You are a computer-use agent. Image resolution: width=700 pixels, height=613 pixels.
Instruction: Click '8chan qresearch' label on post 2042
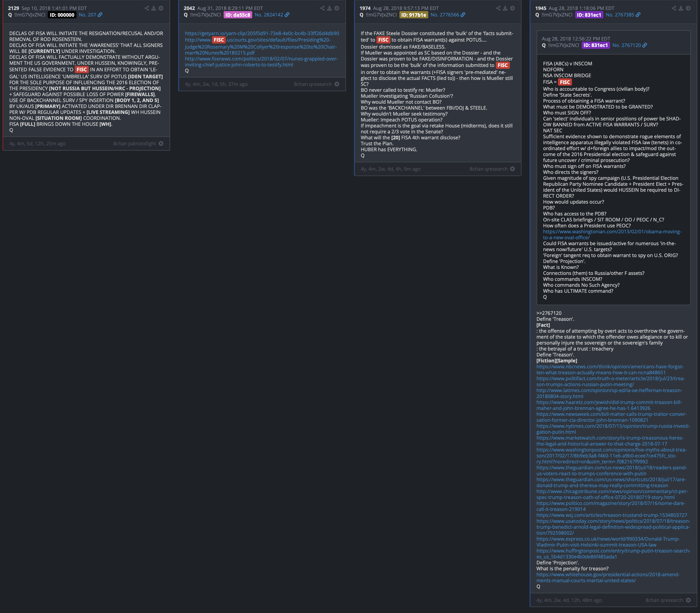point(313,84)
